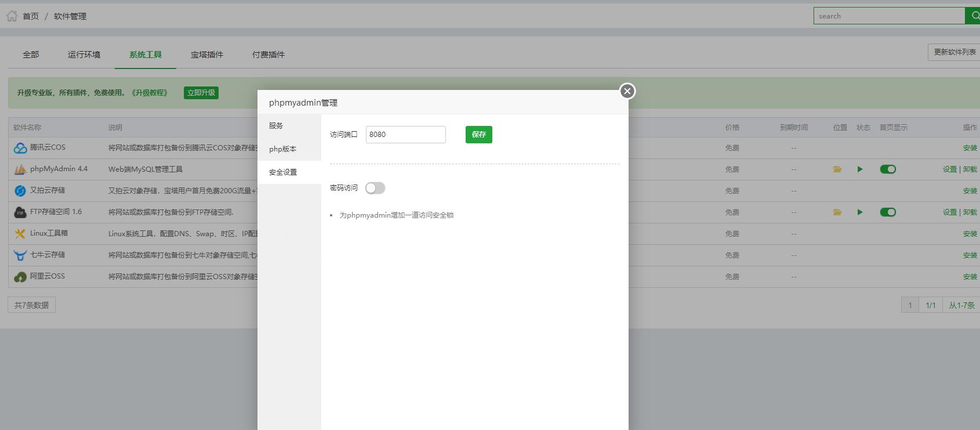Click the Aliyun OSS icon
Image resolution: width=980 pixels, height=430 pixels.
pyautogui.click(x=20, y=277)
